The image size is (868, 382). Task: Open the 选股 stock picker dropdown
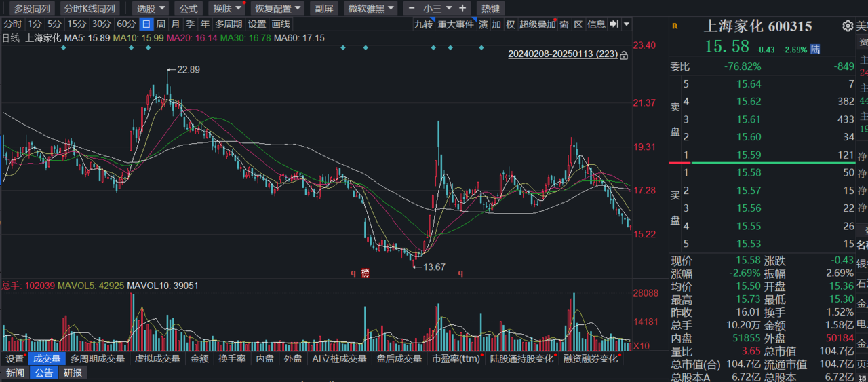click(x=150, y=8)
